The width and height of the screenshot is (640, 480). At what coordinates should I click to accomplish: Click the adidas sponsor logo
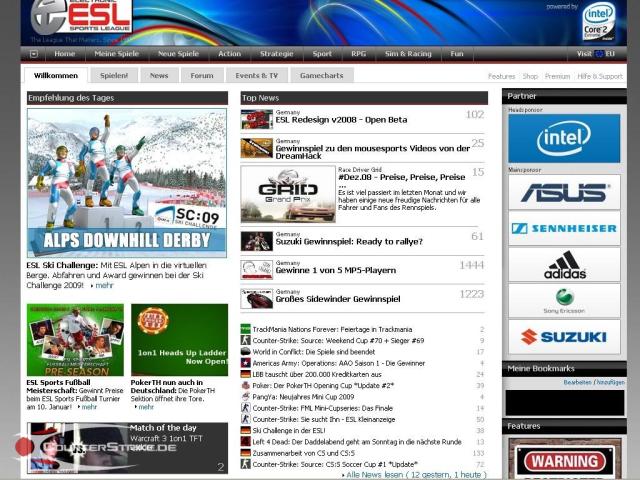pyautogui.click(x=564, y=264)
